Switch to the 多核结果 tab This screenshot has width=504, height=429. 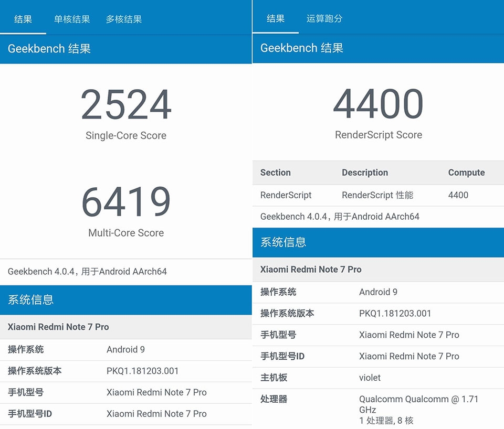click(124, 19)
